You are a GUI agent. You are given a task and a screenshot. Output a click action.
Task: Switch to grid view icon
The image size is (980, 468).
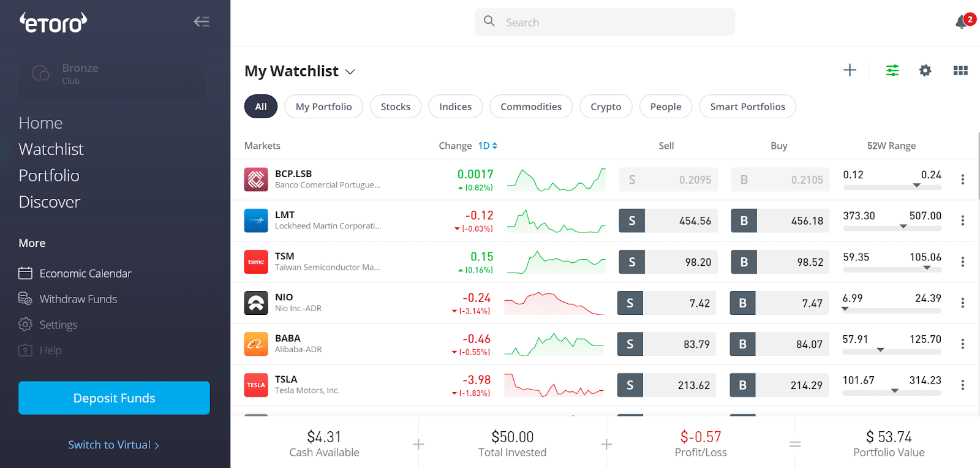(x=960, y=70)
